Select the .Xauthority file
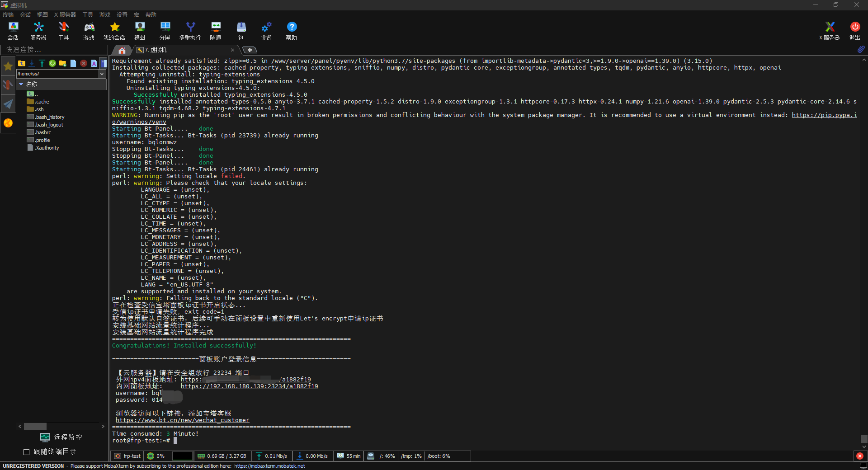Viewport: 868px width, 470px height. [x=43, y=148]
